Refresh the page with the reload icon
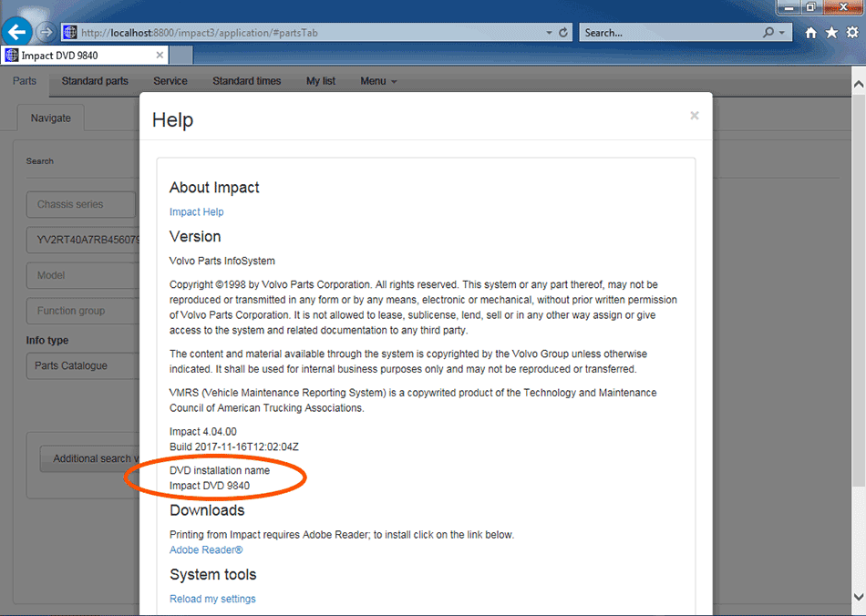 (x=563, y=33)
